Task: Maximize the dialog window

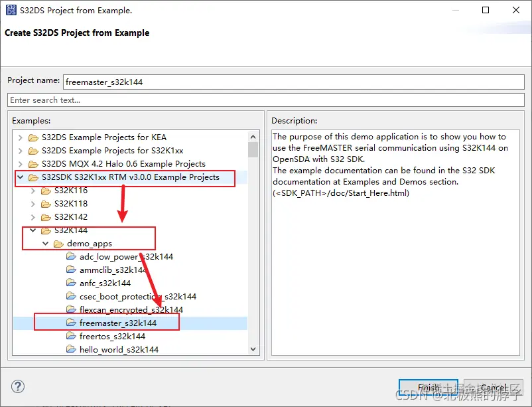Action: pos(486,10)
